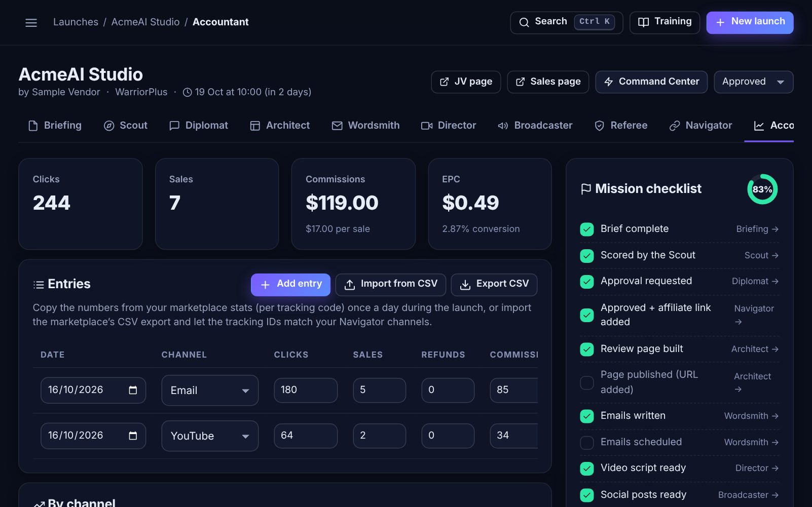Click the Scout compass icon
Screen dimensions: 812x507
(109, 126)
